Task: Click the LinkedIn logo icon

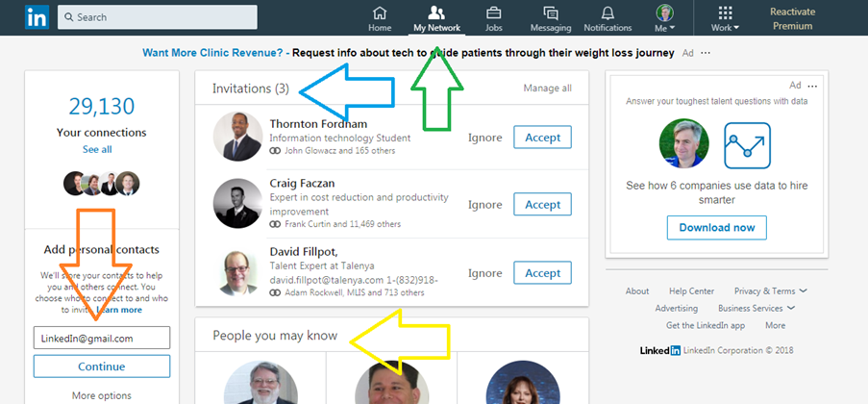Action: [x=37, y=17]
